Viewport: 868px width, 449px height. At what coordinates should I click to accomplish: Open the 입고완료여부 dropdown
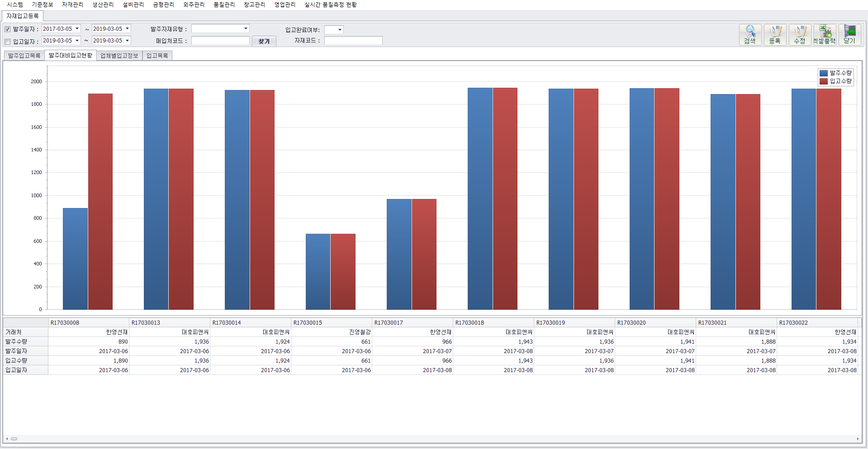pos(340,30)
